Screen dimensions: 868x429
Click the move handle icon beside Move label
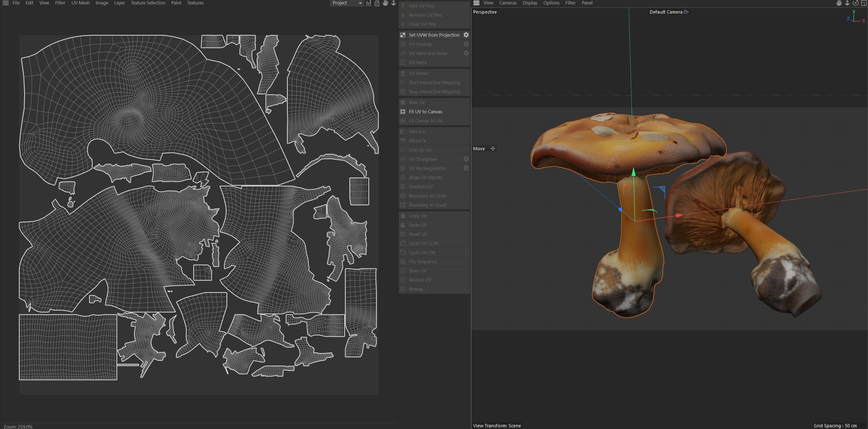(x=493, y=148)
